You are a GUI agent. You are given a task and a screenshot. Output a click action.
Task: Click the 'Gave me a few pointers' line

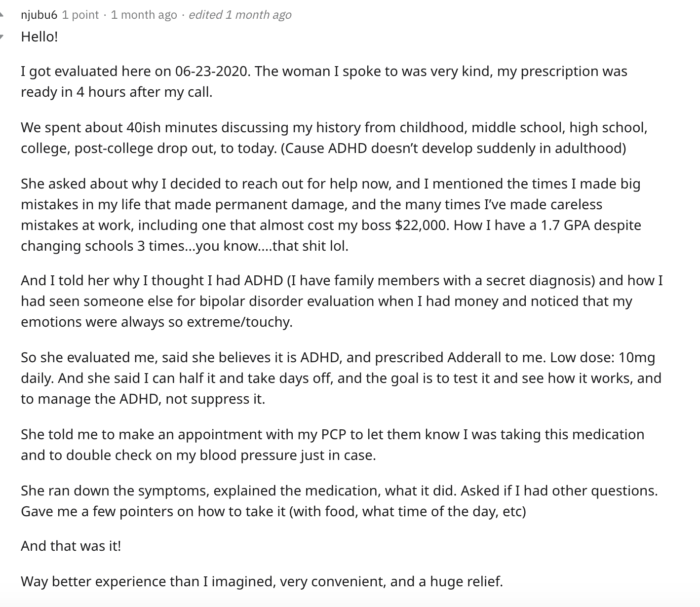tap(273, 511)
